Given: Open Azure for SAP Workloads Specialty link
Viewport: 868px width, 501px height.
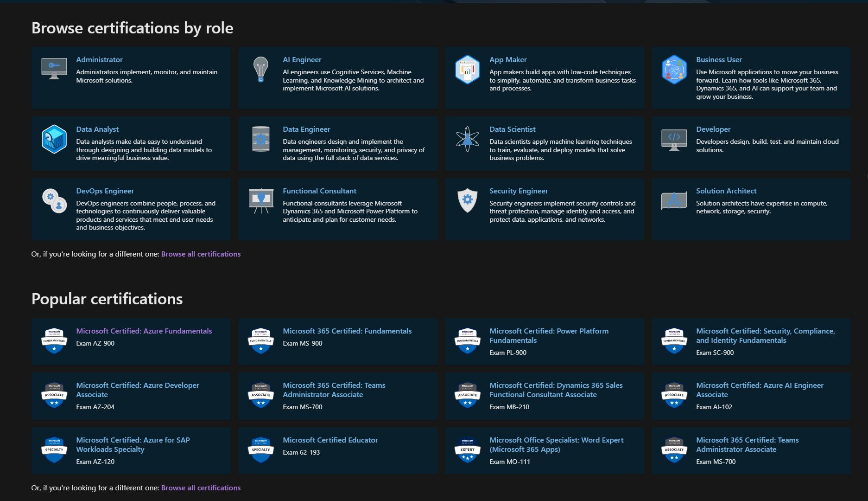Looking at the screenshot, I should click(133, 445).
